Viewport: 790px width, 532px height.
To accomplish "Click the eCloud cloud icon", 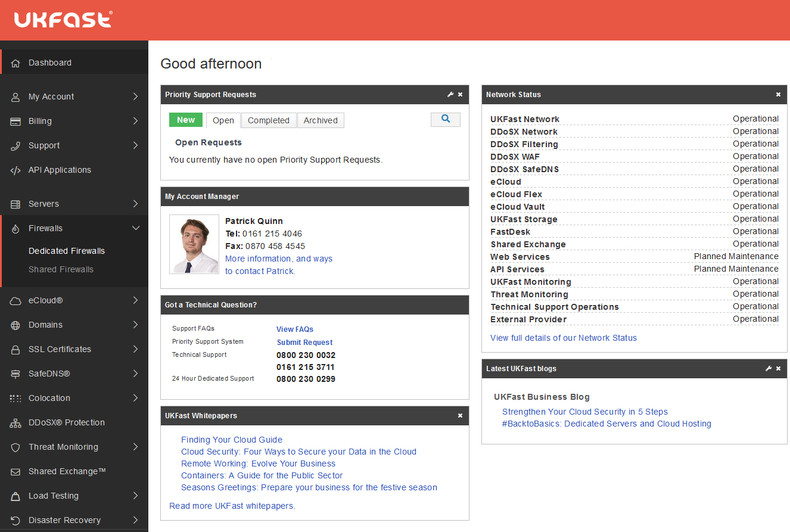I will point(16,301).
